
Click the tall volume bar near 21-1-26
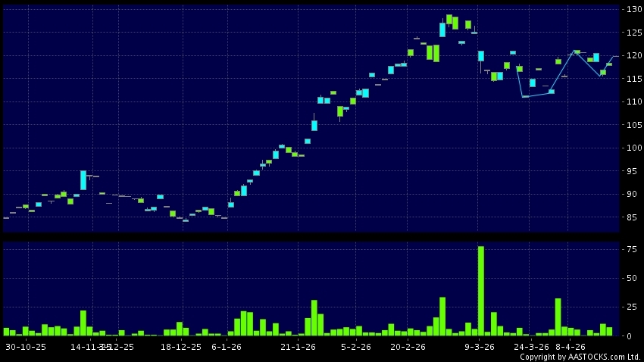point(314,317)
